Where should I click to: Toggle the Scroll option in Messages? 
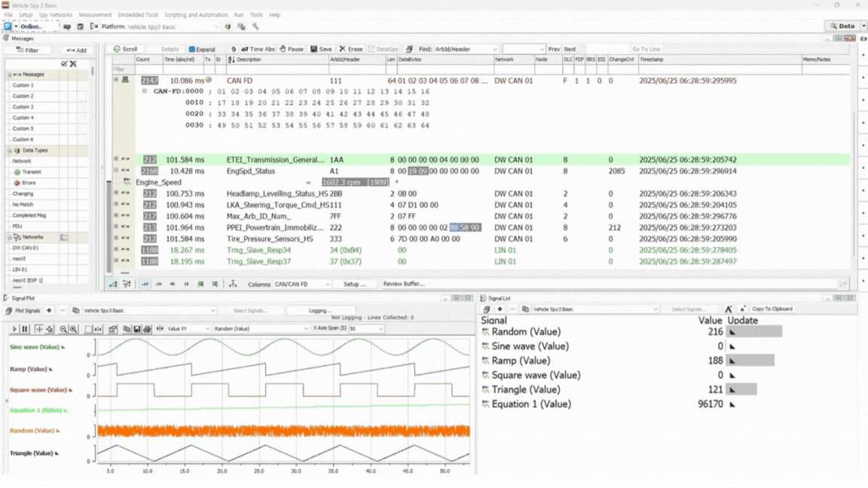click(125, 49)
